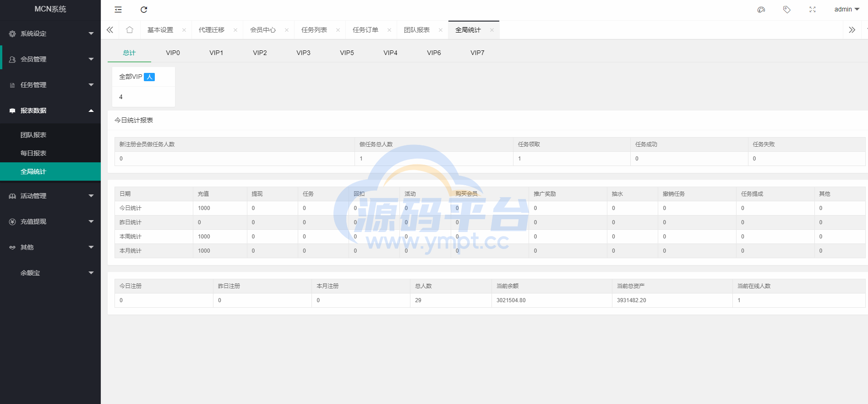Switch to 团队报表 tab

(417, 30)
